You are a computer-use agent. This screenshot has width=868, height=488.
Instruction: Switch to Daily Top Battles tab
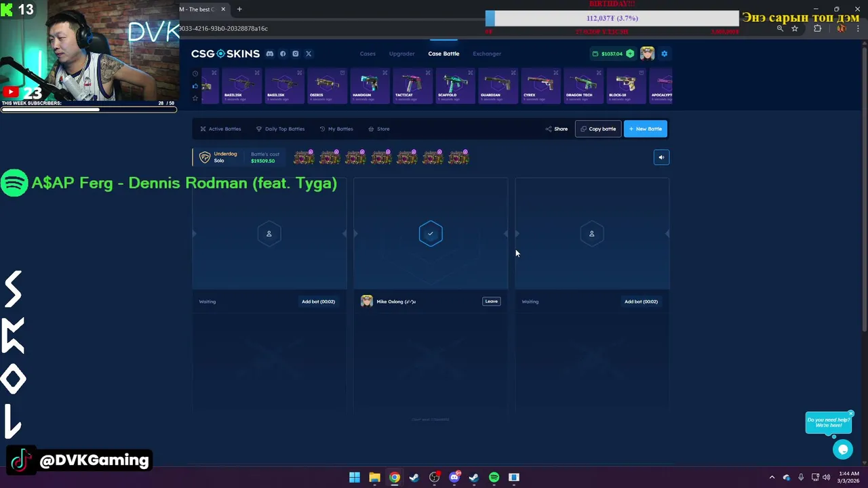(x=280, y=129)
